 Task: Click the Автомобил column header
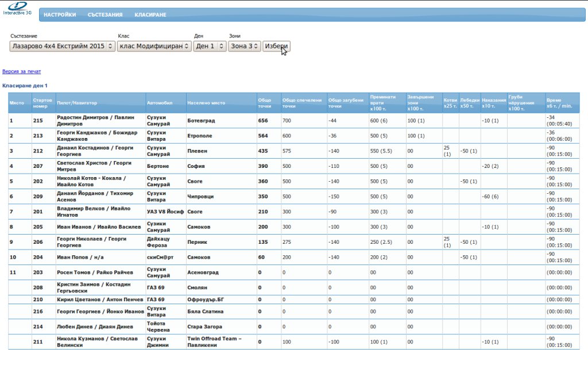(x=160, y=103)
